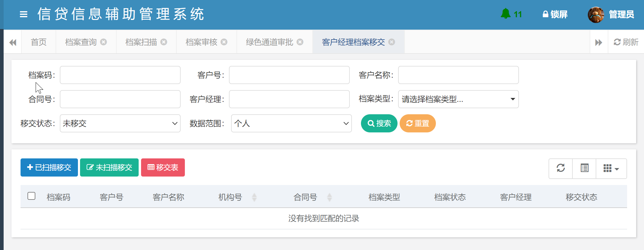Click the 档案码 column header
The height and width of the screenshot is (250, 644).
[59, 197]
